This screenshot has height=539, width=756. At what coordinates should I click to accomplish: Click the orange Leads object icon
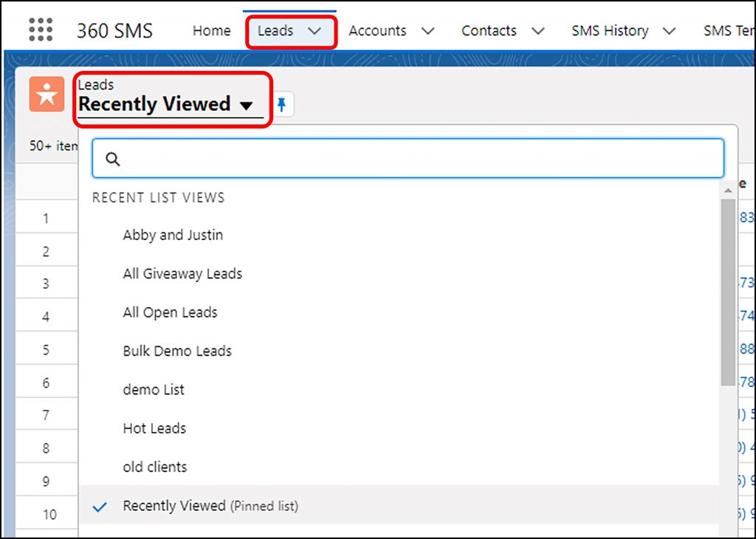(x=46, y=93)
